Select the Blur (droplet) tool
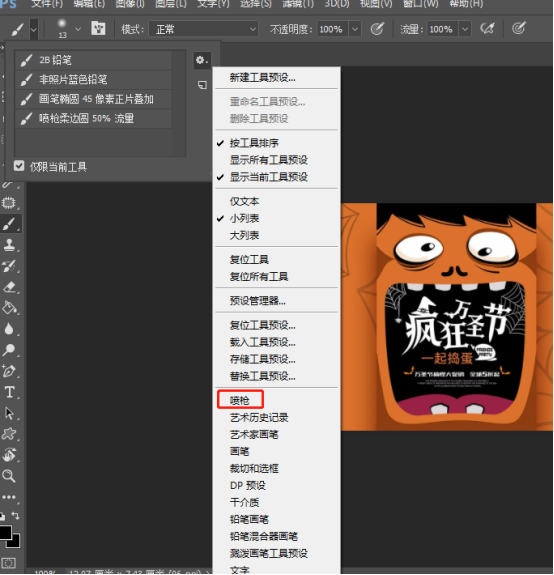The width and height of the screenshot is (554, 575). point(10,329)
